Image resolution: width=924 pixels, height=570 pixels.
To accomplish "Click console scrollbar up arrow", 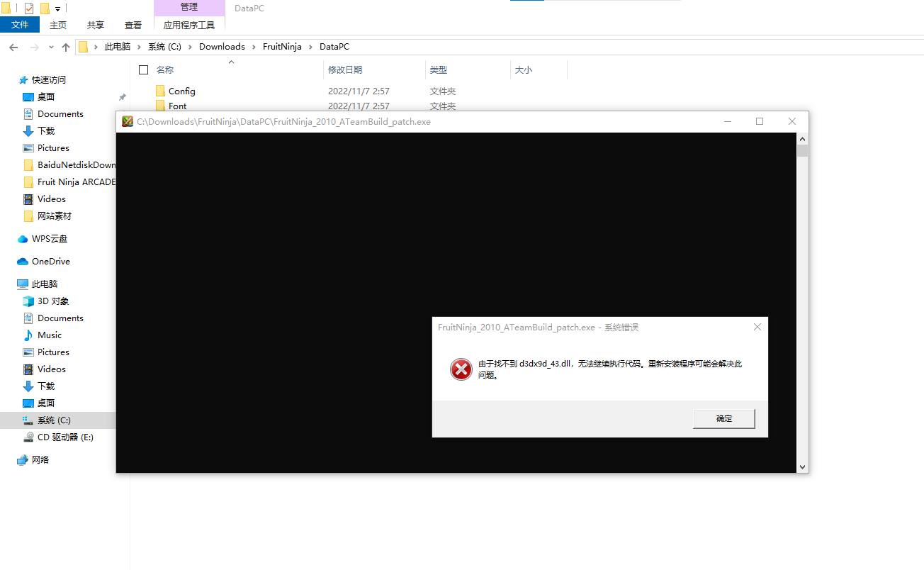I will point(802,138).
